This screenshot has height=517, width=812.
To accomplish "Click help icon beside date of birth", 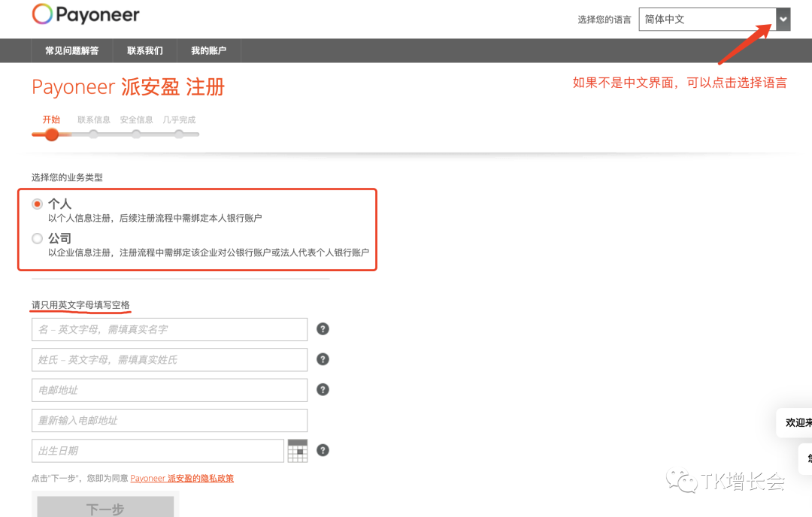I will tap(323, 450).
